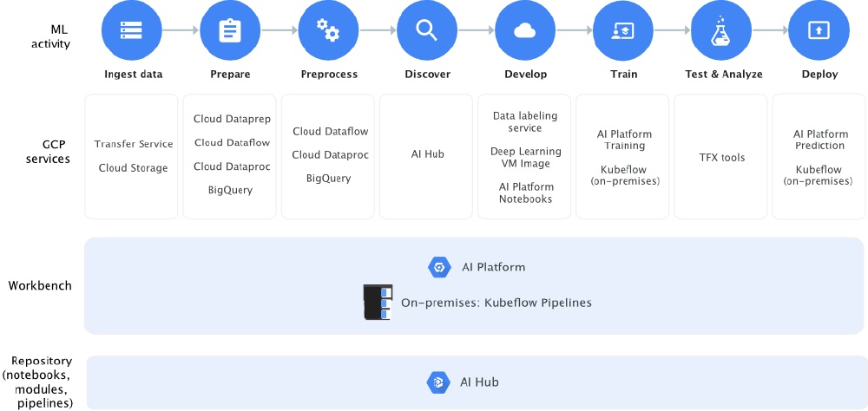Select the Prepare label
The width and height of the screenshot is (868, 411).
(x=230, y=74)
